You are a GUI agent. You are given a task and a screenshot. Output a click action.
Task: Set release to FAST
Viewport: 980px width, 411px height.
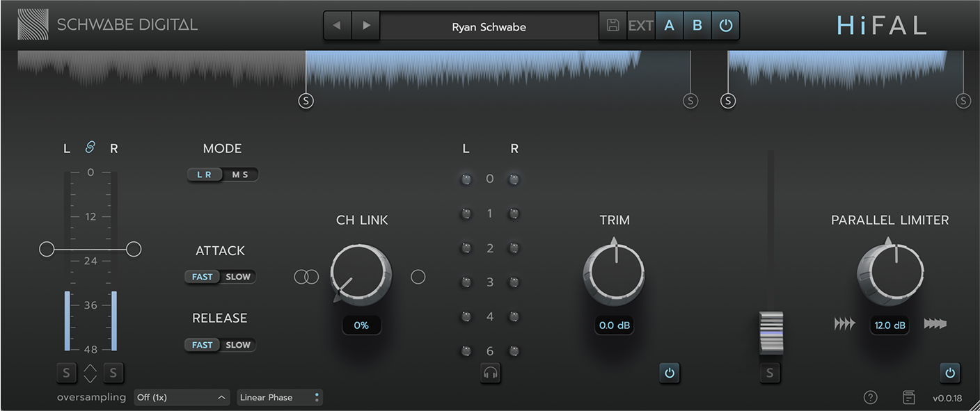click(x=202, y=345)
